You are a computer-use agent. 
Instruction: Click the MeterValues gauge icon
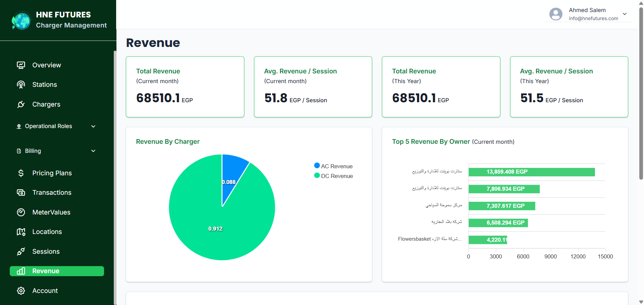tap(21, 212)
